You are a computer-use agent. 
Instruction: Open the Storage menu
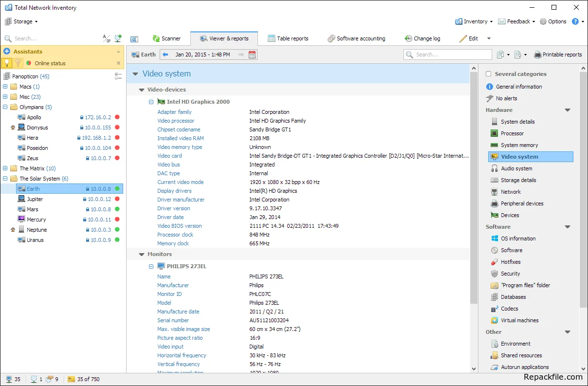coord(21,21)
